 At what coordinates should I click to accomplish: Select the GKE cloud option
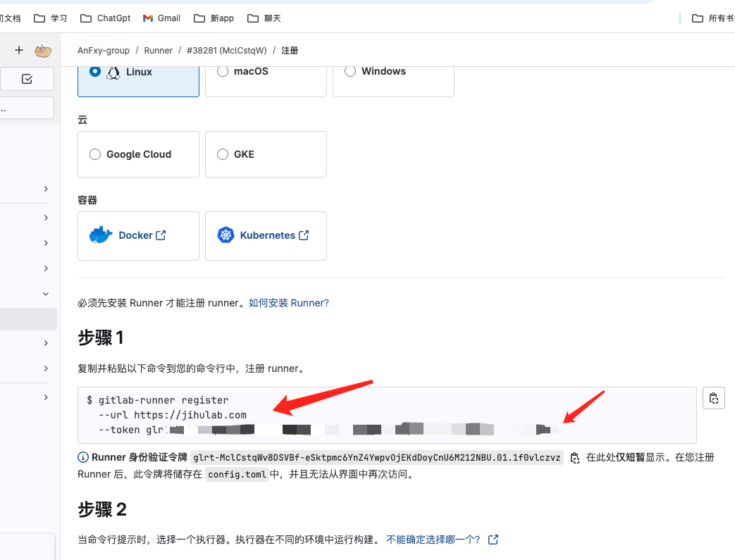(266, 154)
